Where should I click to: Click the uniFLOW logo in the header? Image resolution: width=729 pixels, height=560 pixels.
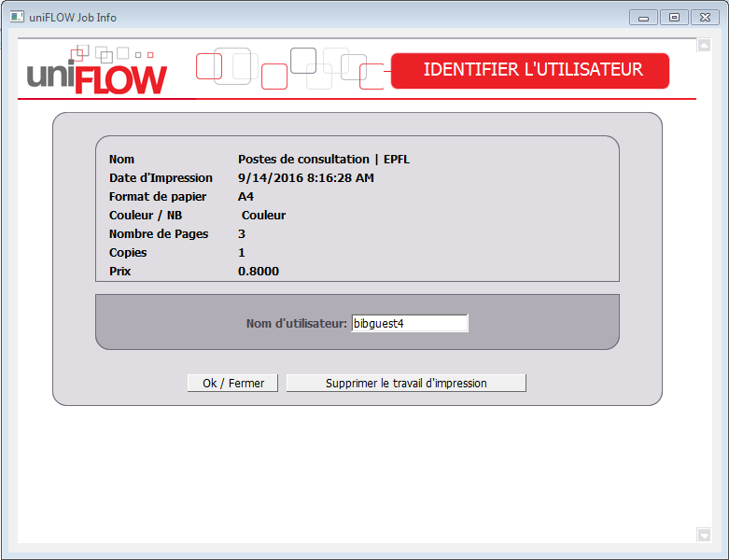97,75
